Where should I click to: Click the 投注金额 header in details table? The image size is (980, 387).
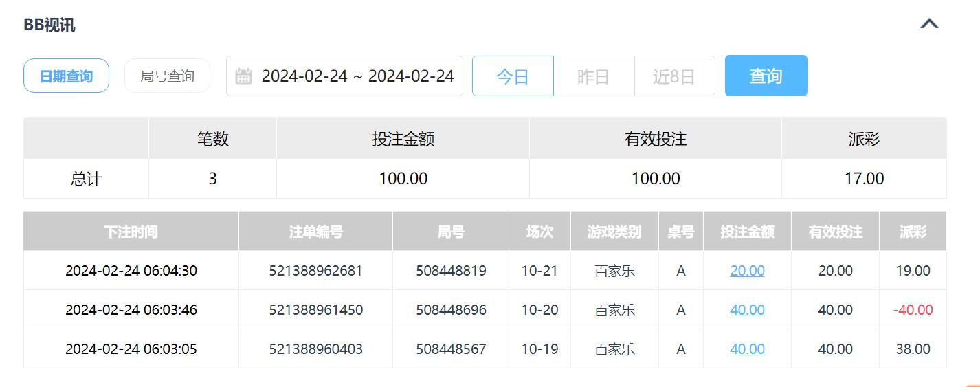(x=747, y=232)
